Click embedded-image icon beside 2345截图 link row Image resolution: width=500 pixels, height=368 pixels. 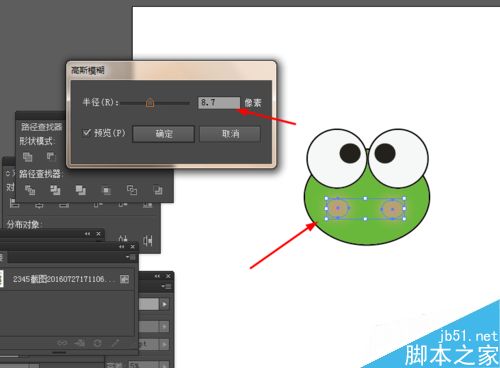coord(124,279)
